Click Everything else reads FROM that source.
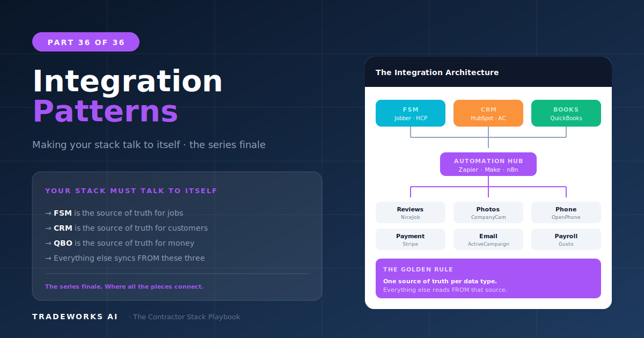This screenshot has width=644, height=338. 445,290
